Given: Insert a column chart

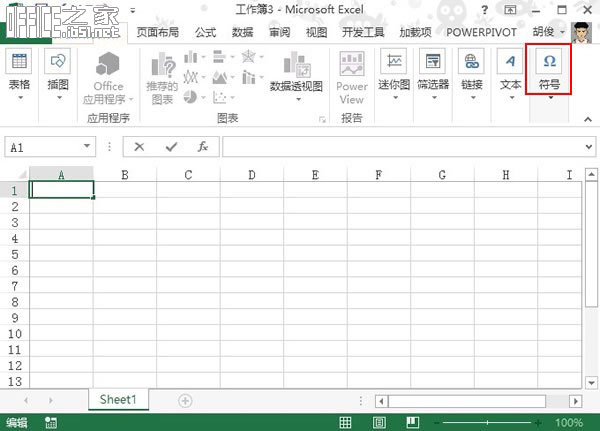Looking at the screenshot, I should point(191,57).
